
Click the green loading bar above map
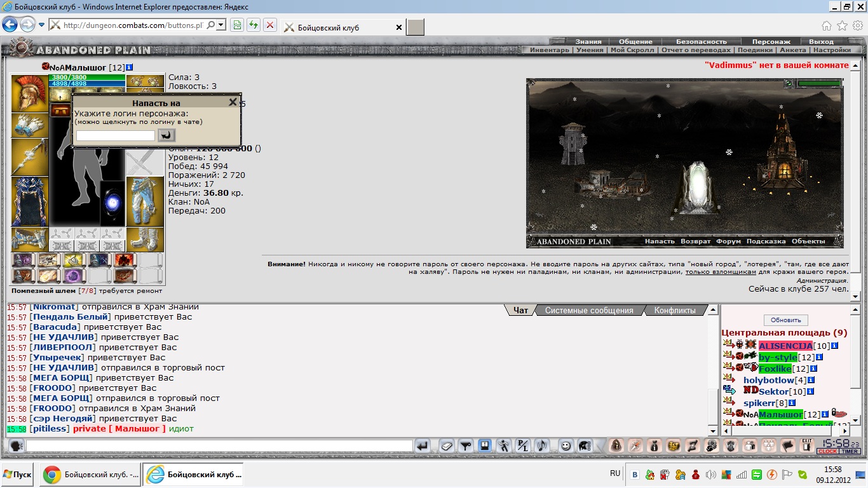(819, 83)
